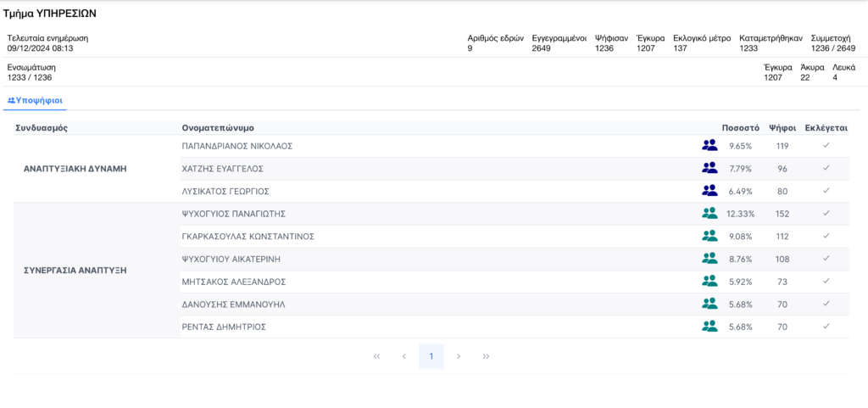The height and width of the screenshot is (408, 868).
Task: Click the group icon in ΧΑΤΖΗΣ ΕΥΑΓΓΕΛΟΣ row
Action: (709, 169)
